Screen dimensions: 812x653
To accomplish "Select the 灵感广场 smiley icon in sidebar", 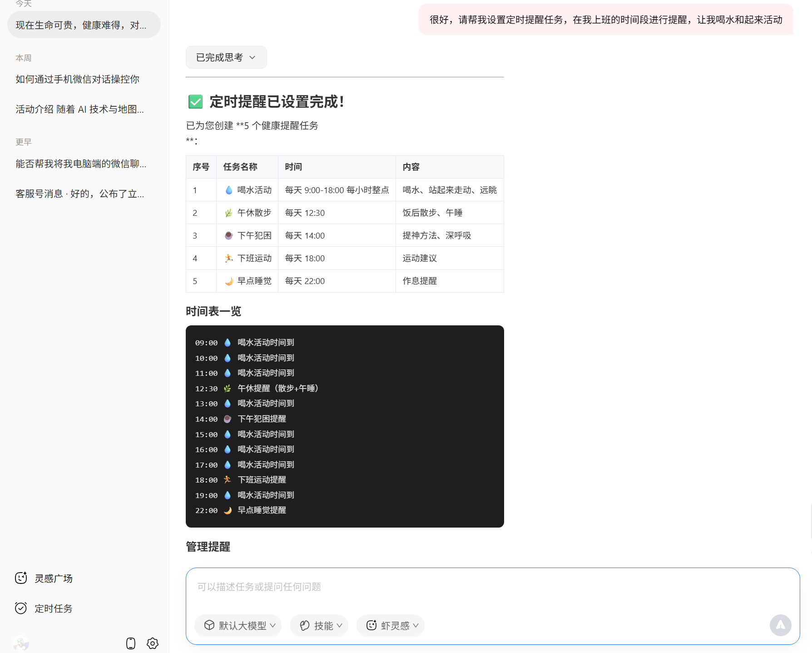I will coord(21,578).
